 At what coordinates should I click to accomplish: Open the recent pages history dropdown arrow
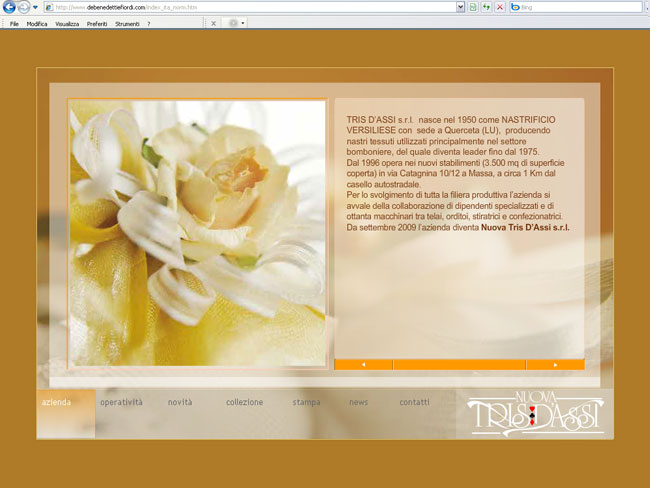point(35,7)
